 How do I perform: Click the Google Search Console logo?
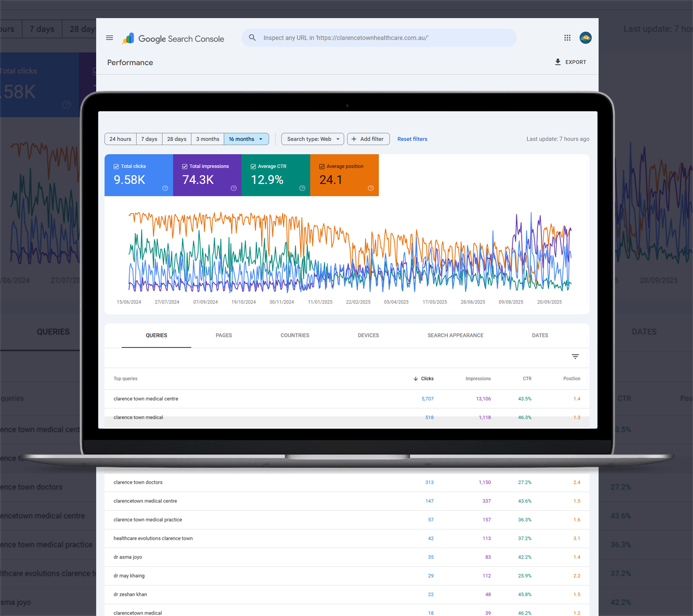pos(173,38)
